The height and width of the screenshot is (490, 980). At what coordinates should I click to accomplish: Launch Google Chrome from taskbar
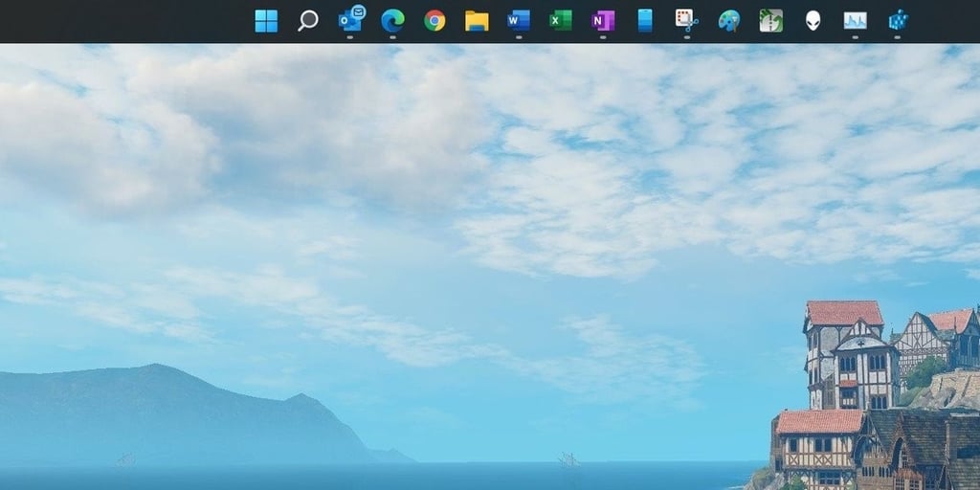pyautogui.click(x=434, y=21)
